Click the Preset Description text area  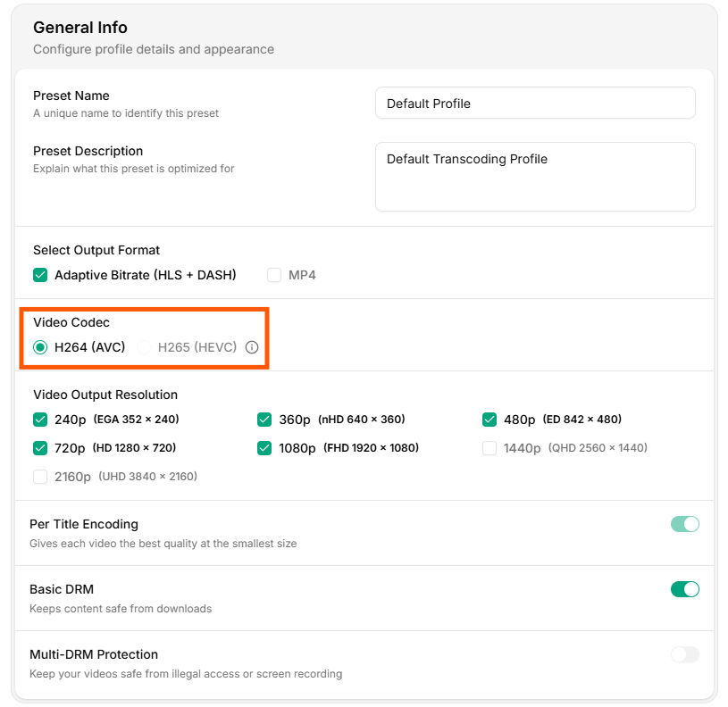534,177
